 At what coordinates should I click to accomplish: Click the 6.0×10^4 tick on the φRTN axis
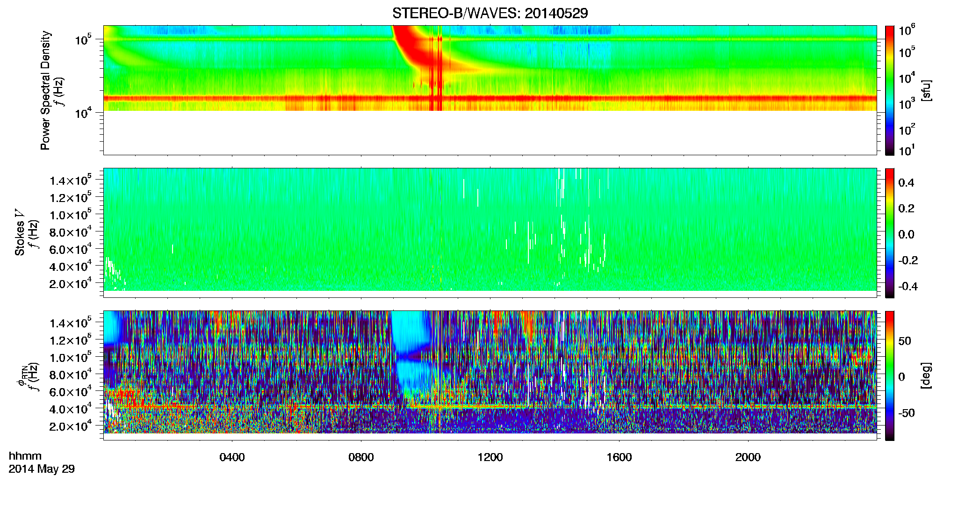[70, 392]
